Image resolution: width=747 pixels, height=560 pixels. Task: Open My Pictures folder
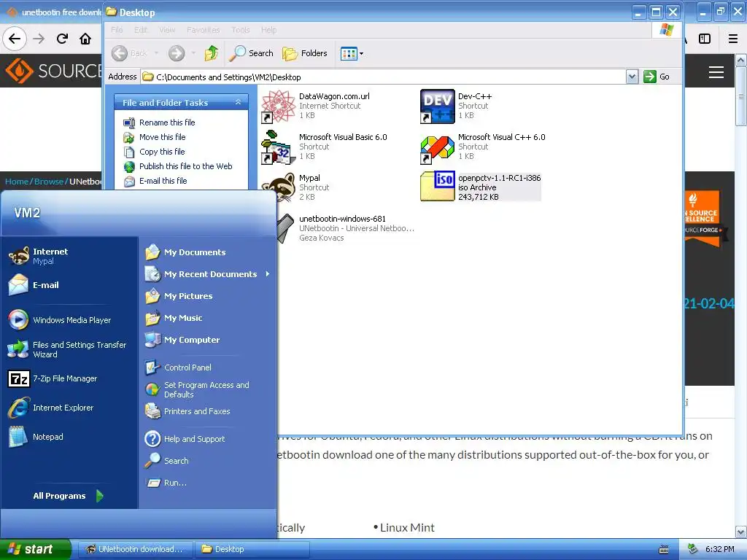(179, 296)
